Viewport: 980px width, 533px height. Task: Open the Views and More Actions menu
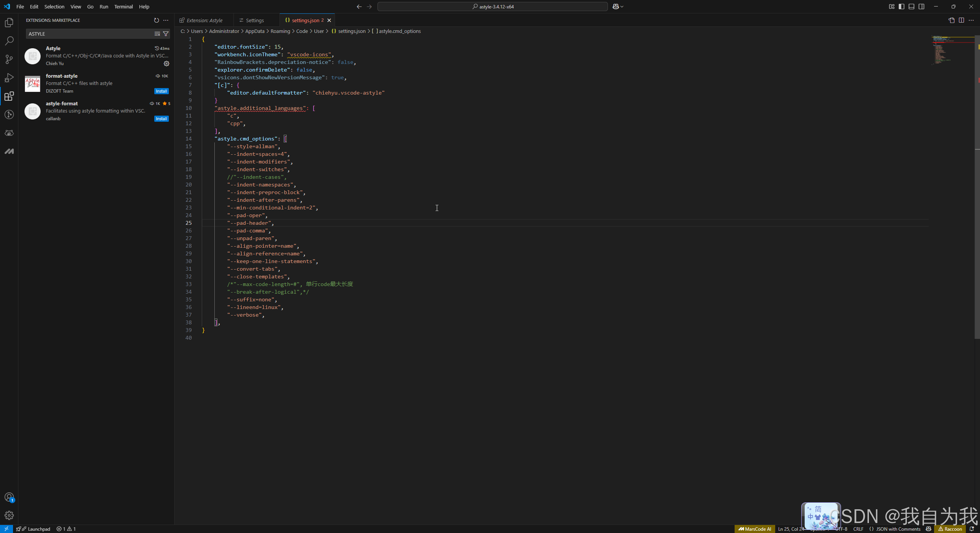[166, 20]
